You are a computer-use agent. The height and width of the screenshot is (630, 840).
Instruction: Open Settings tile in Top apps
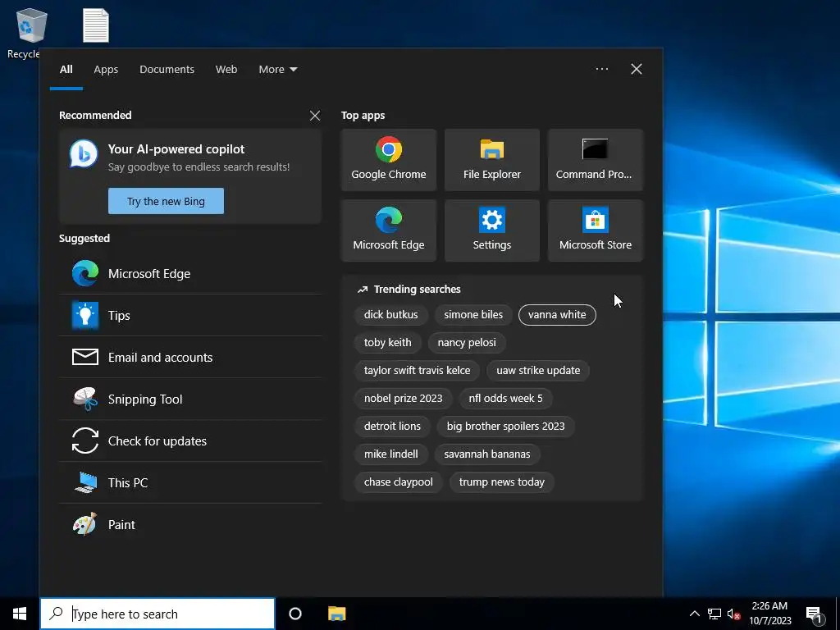[x=492, y=231]
